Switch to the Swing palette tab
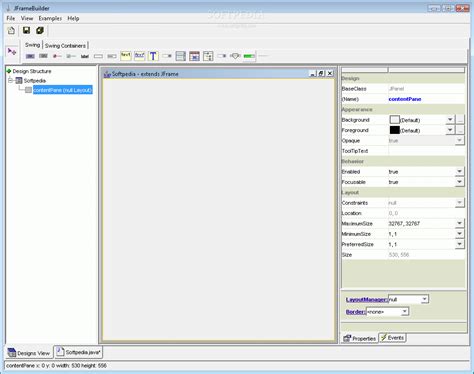Image resolution: width=474 pixels, height=374 pixels. [32, 45]
